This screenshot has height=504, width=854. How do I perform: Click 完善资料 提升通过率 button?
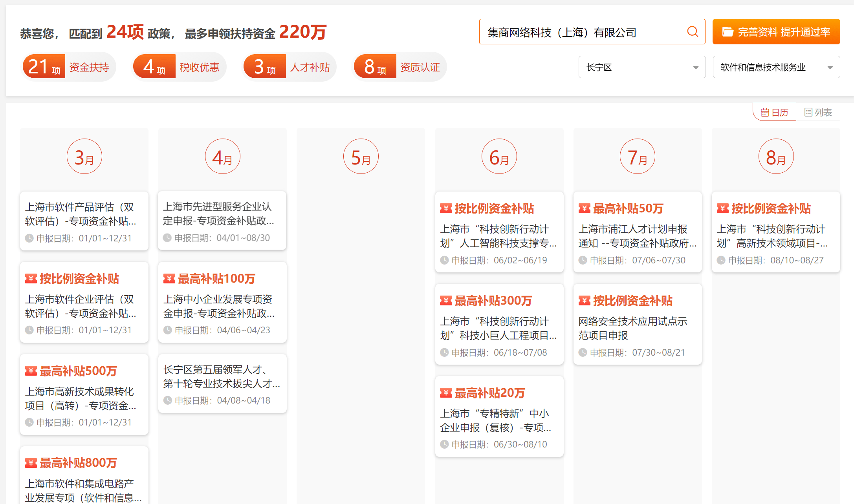pyautogui.click(x=776, y=32)
